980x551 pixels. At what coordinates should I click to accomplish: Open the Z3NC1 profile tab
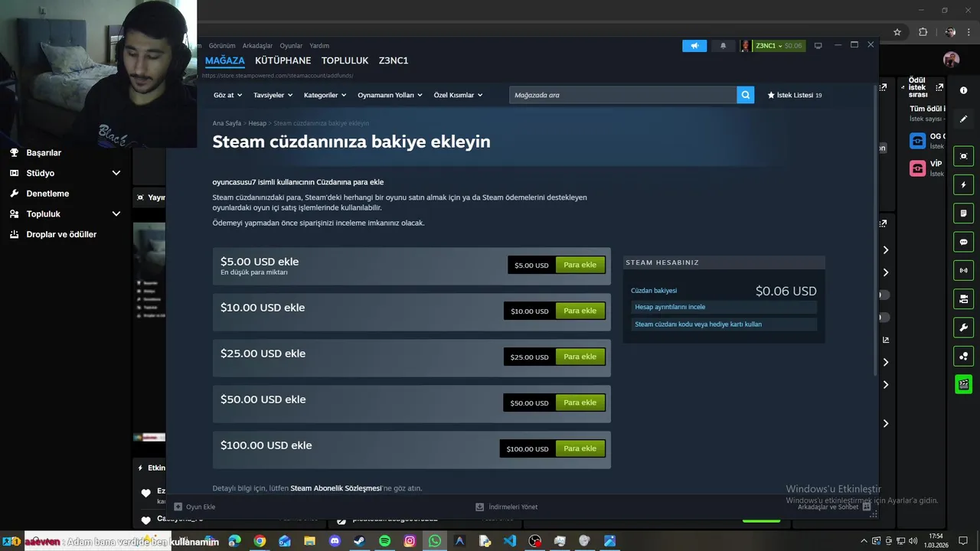tap(394, 60)
